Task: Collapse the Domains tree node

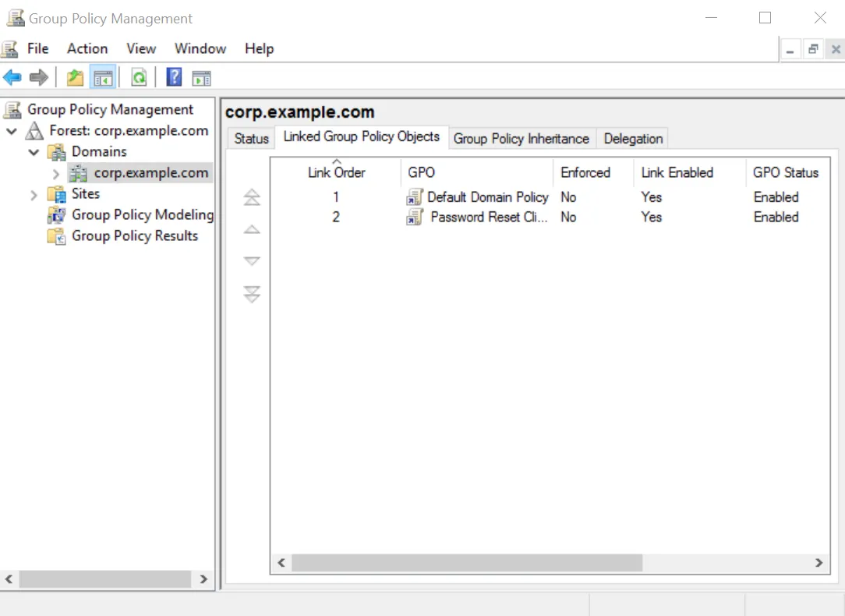Action: [34, 152]
